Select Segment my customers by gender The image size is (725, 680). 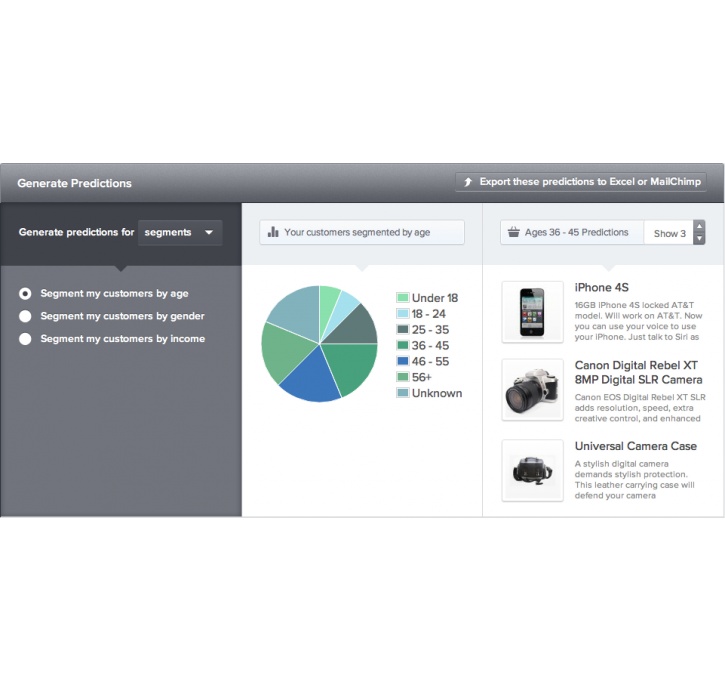click(25, 316)
